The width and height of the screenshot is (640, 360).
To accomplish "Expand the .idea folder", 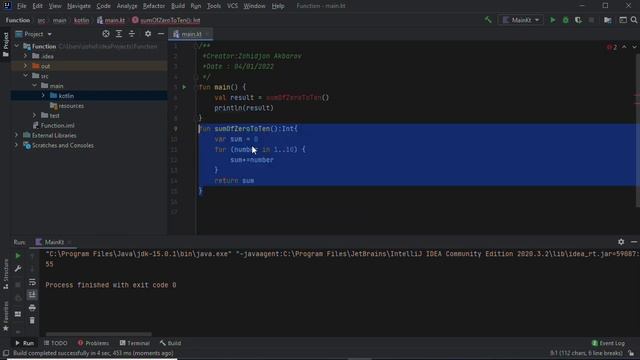I will [26, 56].
